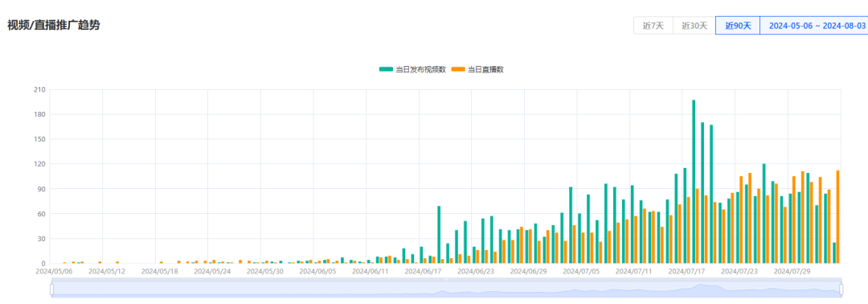Select the 近7天 time range tab
This screenshot has height=304, width=868.
coord(653,26)
